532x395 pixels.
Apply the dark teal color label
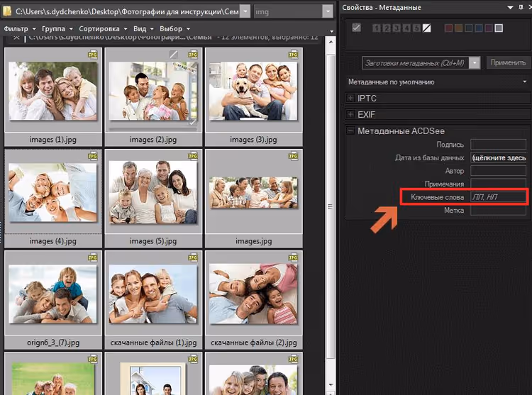pos(469,28)
